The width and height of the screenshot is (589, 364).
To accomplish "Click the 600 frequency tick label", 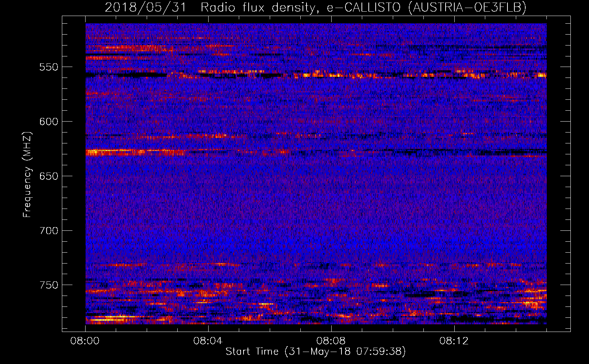I will coord(49,122).
